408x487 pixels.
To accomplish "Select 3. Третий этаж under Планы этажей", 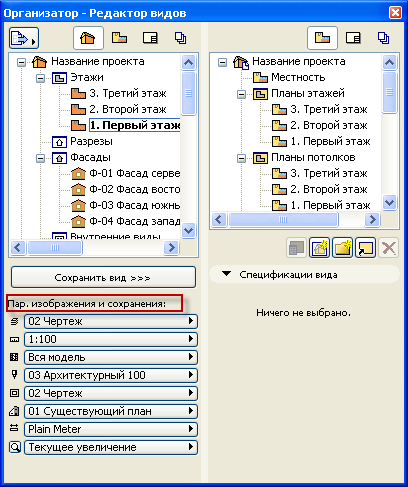I will 320,109.
